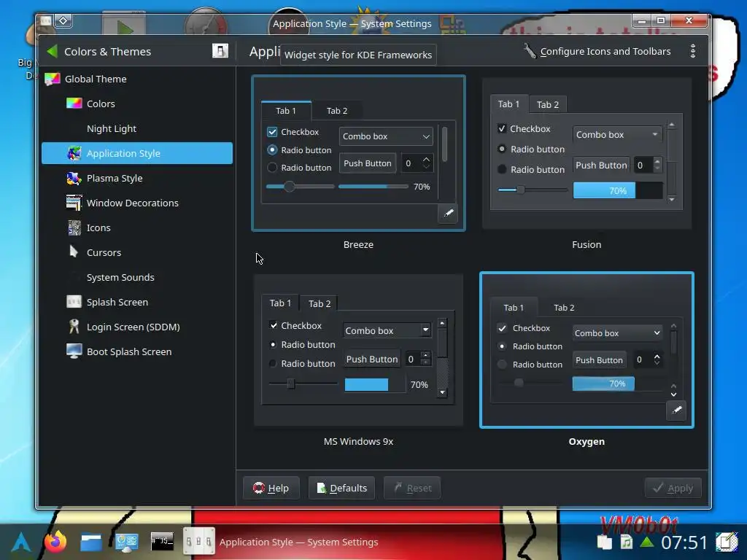Open Boot Splash Screen via monitor icon
This screenshot has width=747, height=560.
[x=74, y=351]
